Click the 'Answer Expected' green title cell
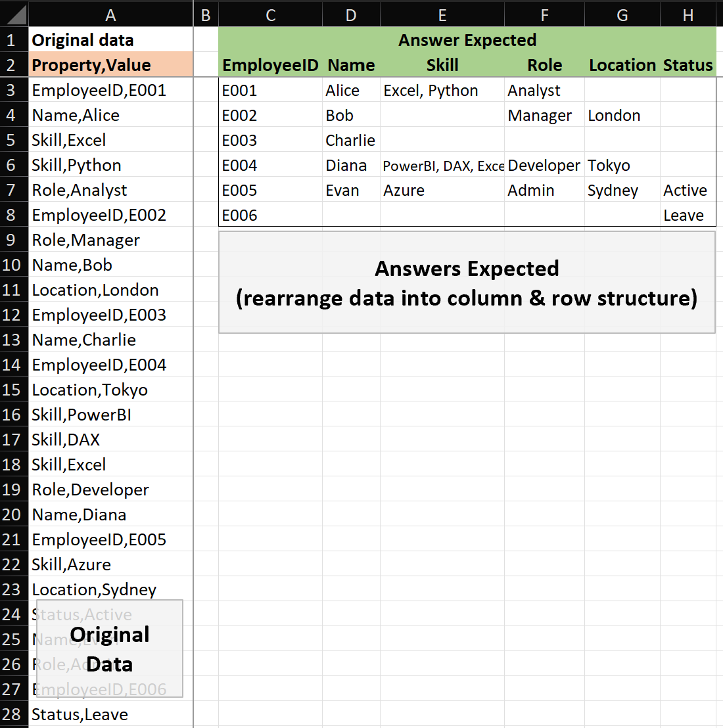723x728 pixels. click(467, 39)
